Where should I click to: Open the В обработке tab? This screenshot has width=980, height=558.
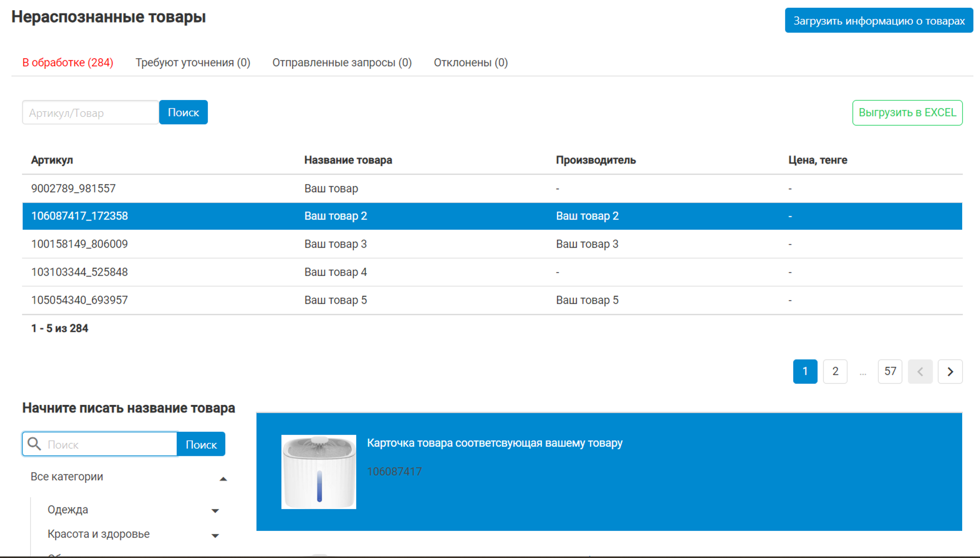[67, 62]
